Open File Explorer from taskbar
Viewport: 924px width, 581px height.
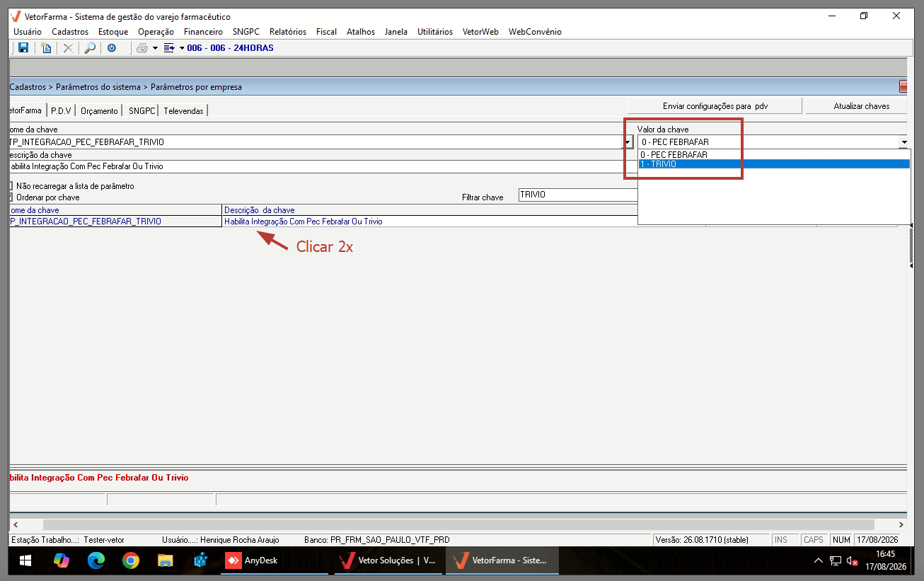click(x=166, y=560)
